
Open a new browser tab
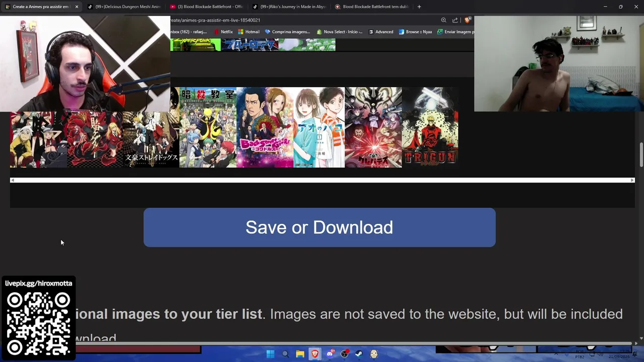point(419,7)
